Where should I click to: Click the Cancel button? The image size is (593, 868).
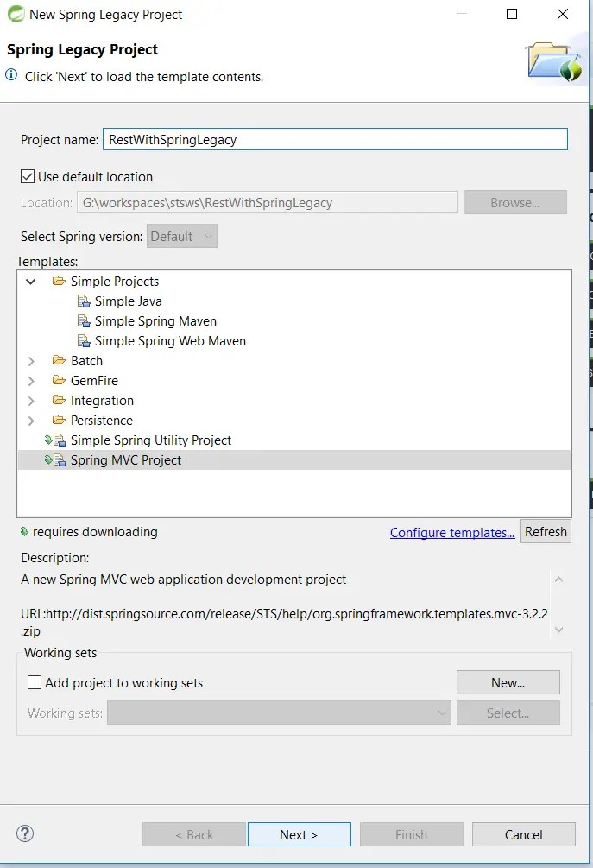tap(523, 834)
